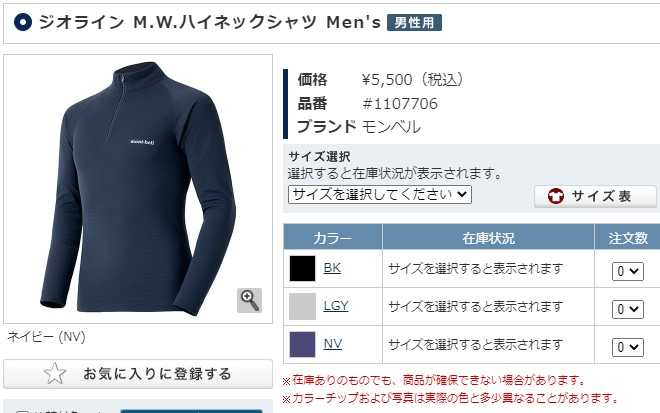Click the 在庫状況 column header
The width and height of the screenshot is (660, 413).
[x=488, y=237]
